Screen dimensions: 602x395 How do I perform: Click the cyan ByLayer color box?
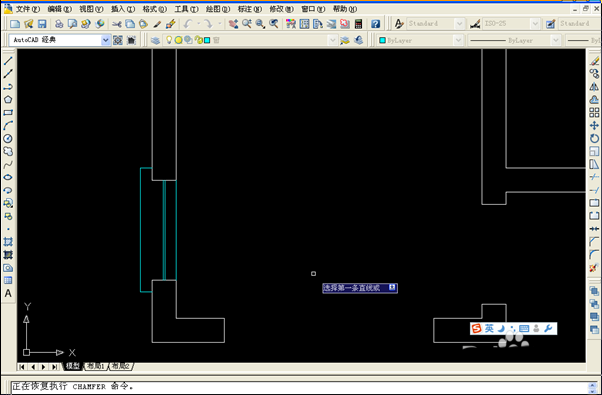pos(382,40)
